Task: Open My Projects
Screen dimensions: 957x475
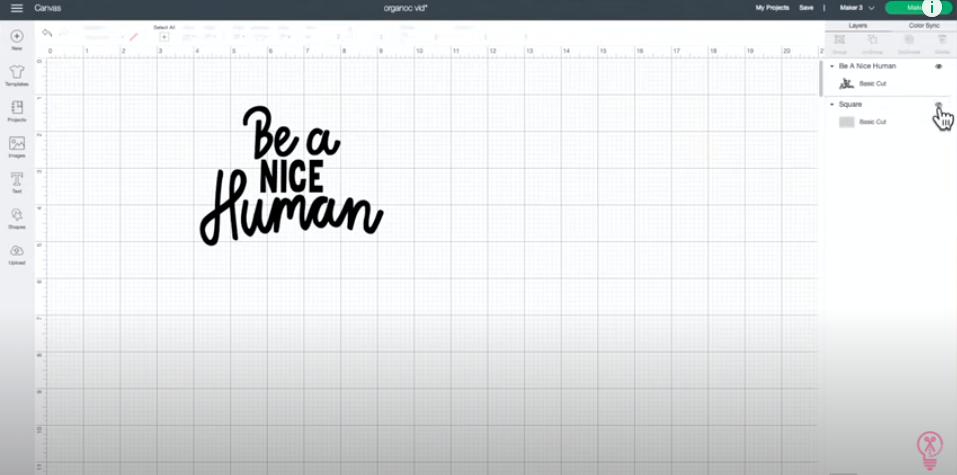Action: point(772,8)
